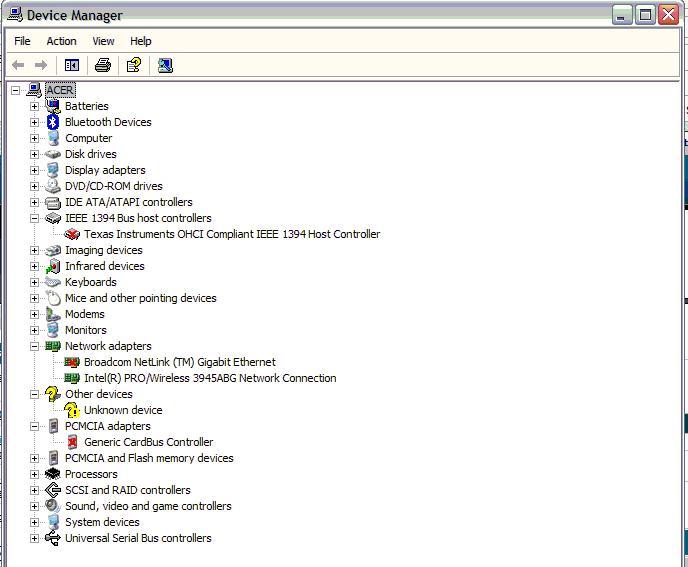Image resolution: width=688 pixels, height=567 pixels.
Task: Click the Display adapters icon
Action: 53,170
